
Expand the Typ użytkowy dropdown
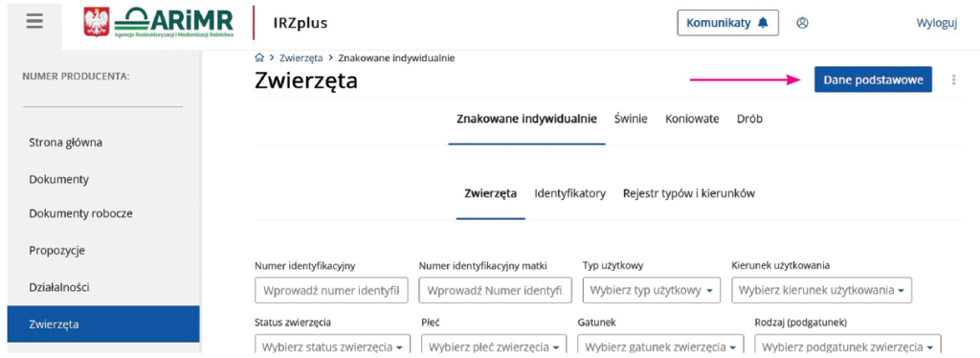point(651,291)
